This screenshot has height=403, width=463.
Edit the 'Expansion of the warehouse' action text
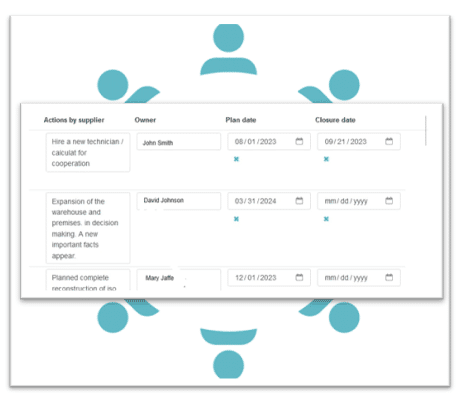pyautogui.click(x=88, y=228)
